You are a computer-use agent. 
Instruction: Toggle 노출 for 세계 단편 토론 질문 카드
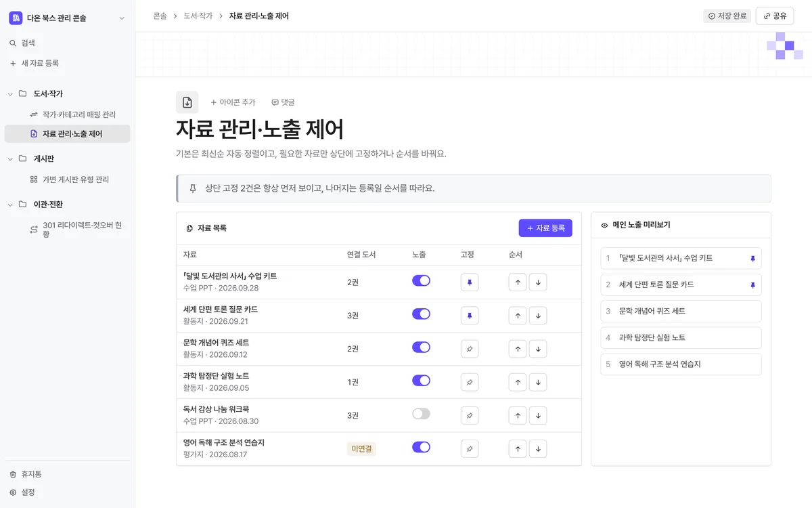coord(421,314)
